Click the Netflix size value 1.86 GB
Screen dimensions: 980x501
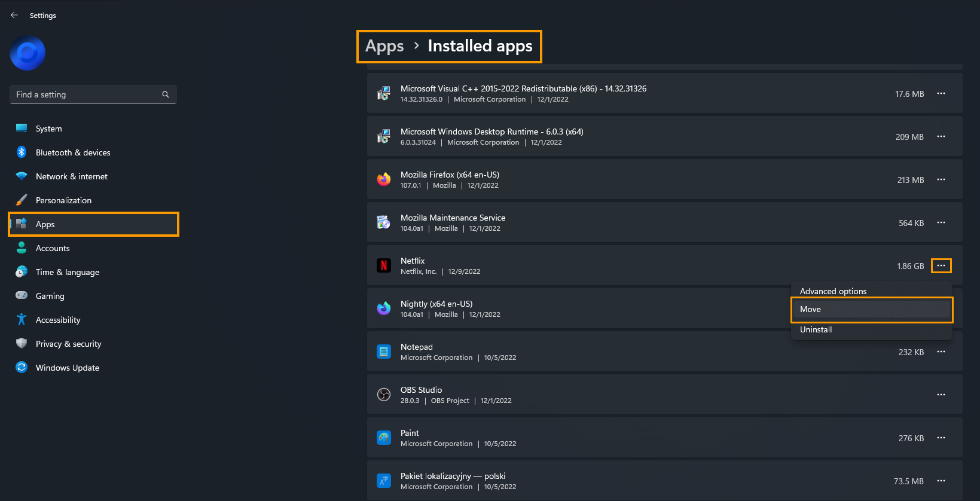[911, 266]
